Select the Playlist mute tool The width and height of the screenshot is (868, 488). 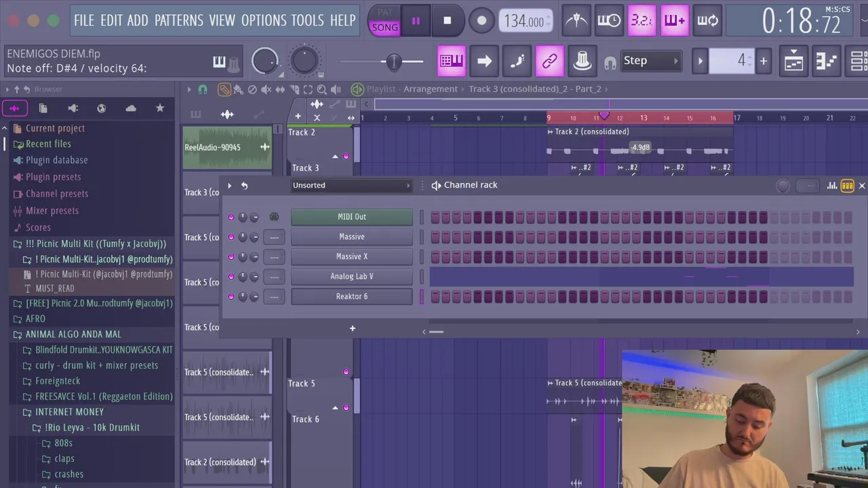pos(266,89)
